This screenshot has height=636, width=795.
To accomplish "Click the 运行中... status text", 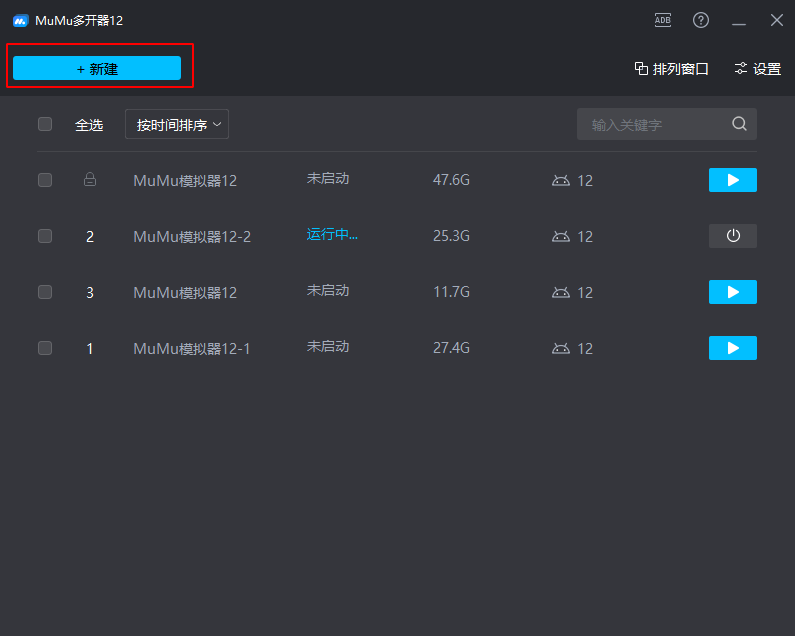I will tap(332, 234).
